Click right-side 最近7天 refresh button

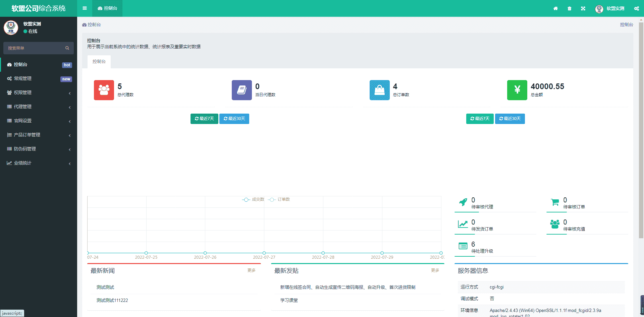click(480, 119)
